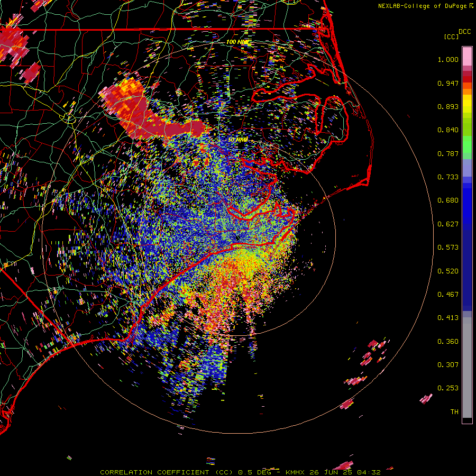Click the 100 NM range ring label

(x=237, y=42)
